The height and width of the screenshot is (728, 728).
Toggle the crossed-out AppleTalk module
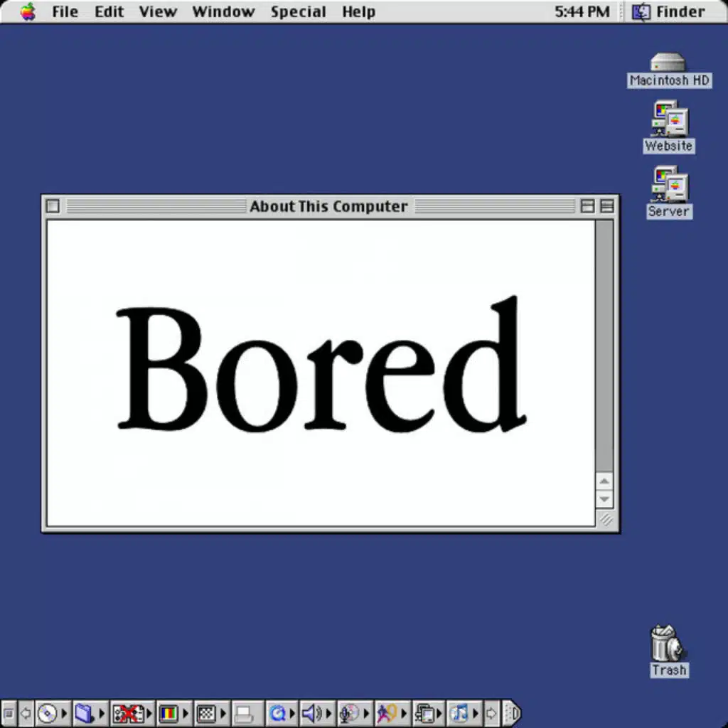pyautogui.click(x=128, y=713)
